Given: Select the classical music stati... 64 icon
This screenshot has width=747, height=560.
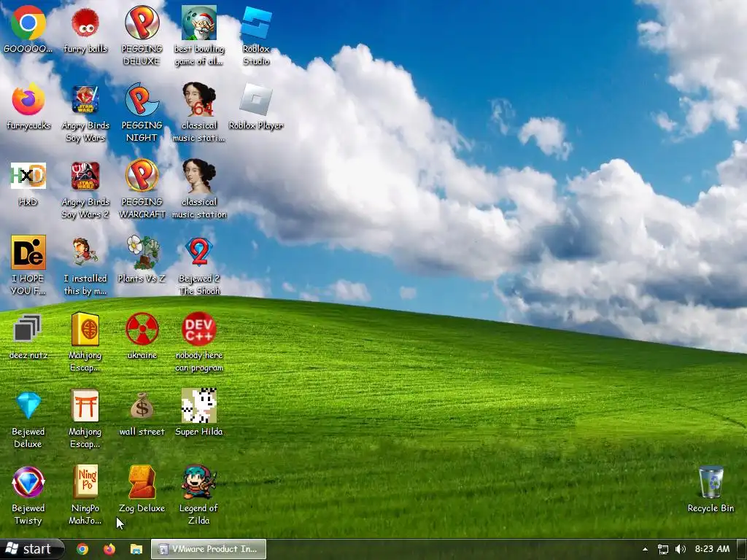Looking at the screenshot, I should 199,99.
